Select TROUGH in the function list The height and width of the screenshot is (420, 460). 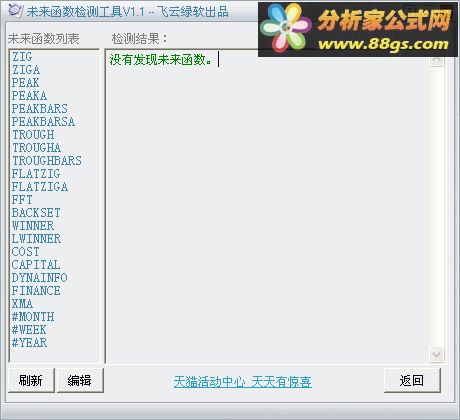(x=33, y=135)
